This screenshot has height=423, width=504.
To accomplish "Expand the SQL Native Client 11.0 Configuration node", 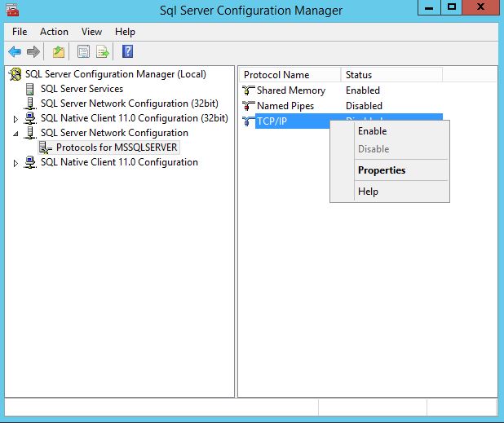I will click(15, 163).
